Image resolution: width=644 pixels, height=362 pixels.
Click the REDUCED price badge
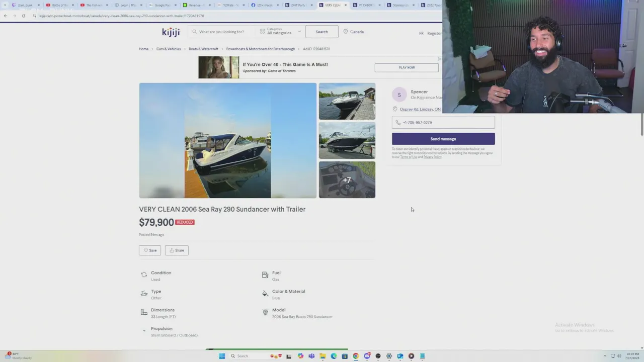pyautogui.click(x=185, y=222)
